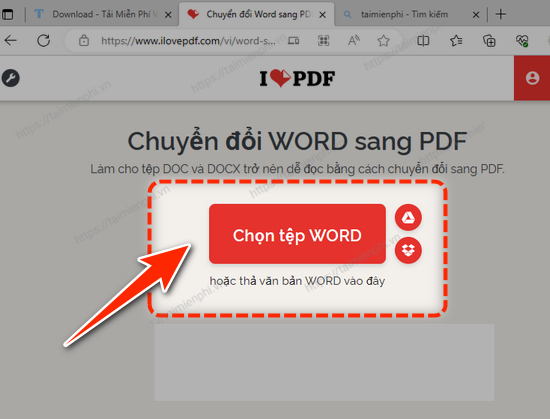The image size is (550, 419).
Task: Open the Favorites list icon
Action: [456, 41]
